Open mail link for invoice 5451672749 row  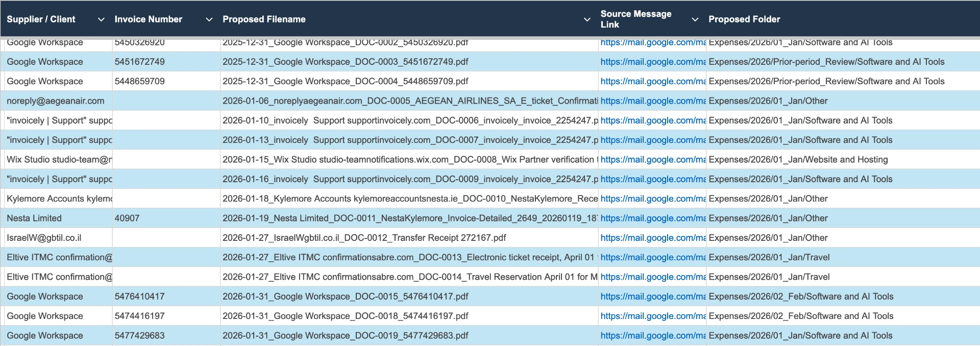point(653,62)
